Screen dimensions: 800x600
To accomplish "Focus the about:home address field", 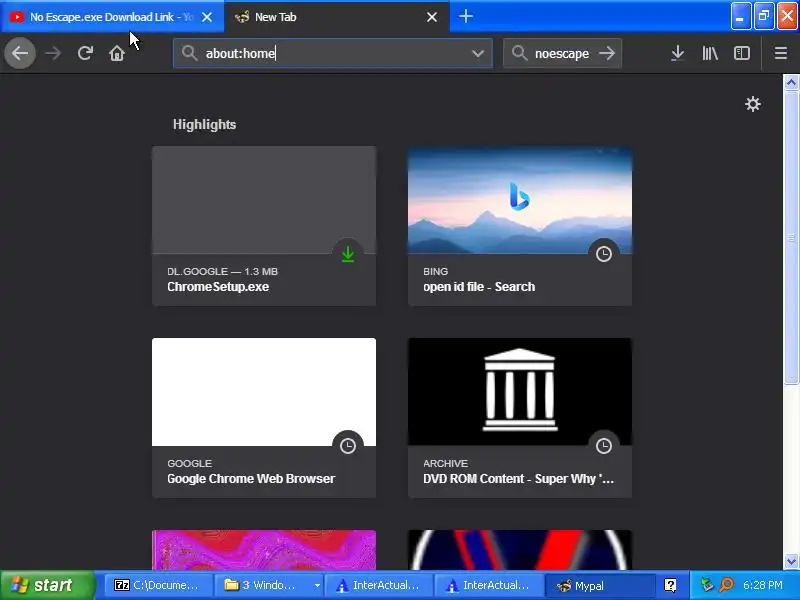I will point(333,53).
